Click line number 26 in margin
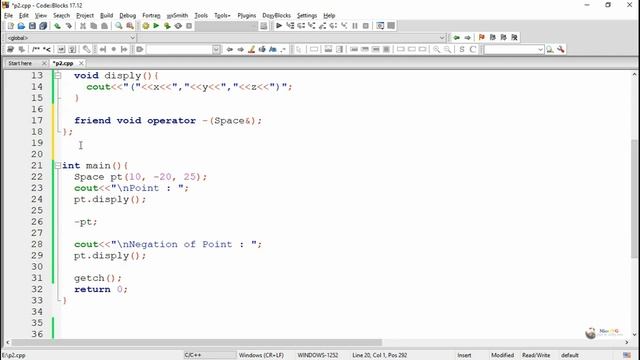Image resolution: width=640 pixels, height=360 pixels. point(37,222)
